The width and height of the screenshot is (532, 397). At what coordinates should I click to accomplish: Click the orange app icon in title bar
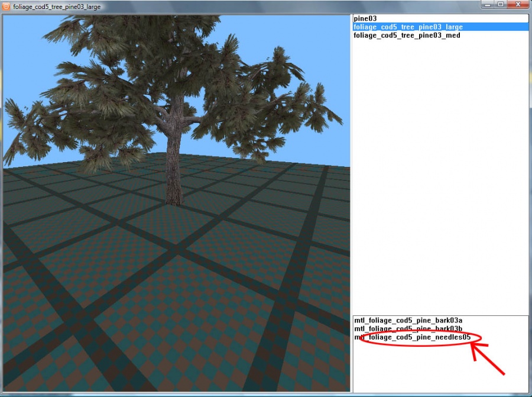click(x=6, y=6)
